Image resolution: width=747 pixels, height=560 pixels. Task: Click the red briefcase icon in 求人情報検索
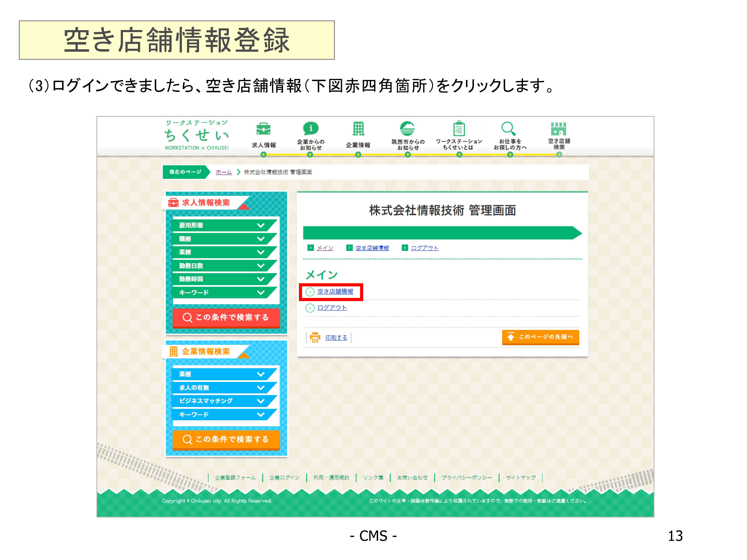pos(173,202)
